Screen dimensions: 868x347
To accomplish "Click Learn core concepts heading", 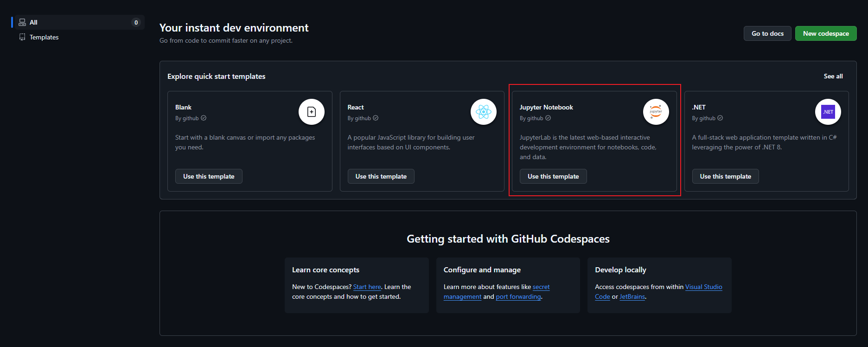I will point(325,270).
